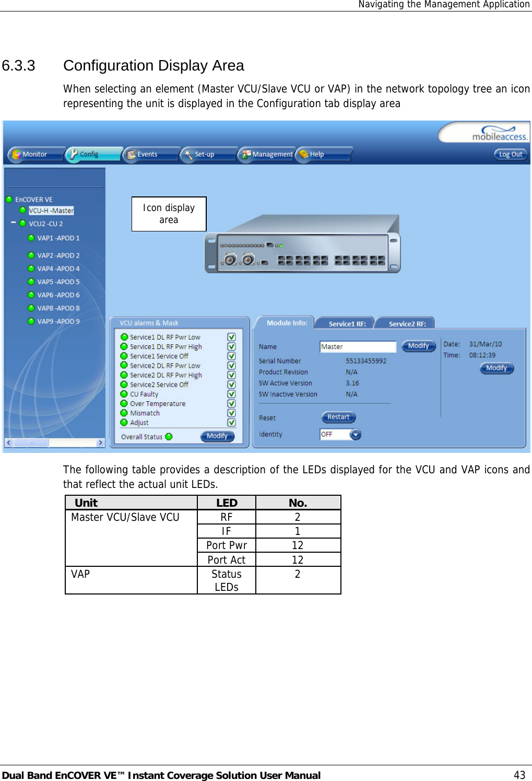Select VAP5 -APOD 5 in tree
Image resolution: width=532 pixels, height=781 pixels.
[x=58, y=282]
